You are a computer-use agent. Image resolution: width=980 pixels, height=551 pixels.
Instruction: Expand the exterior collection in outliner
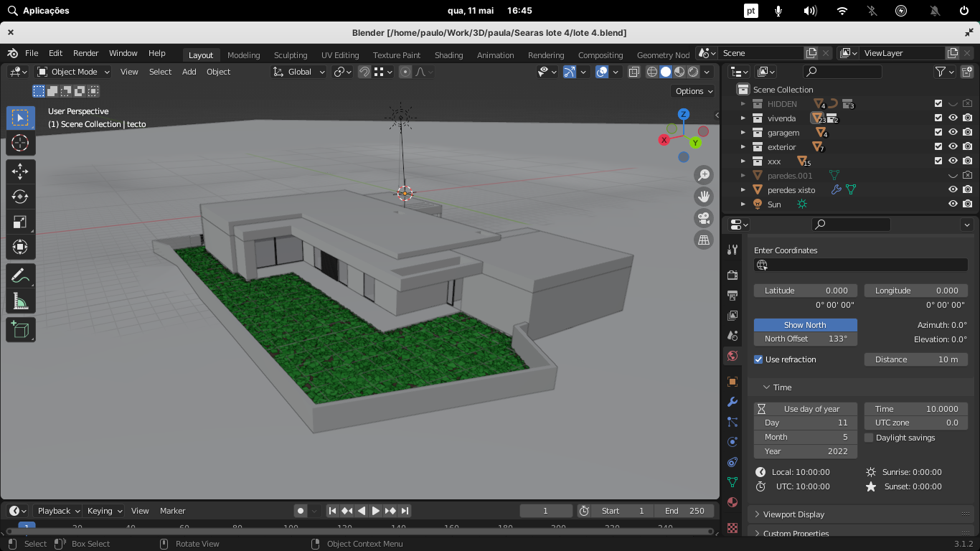[743, 147]
